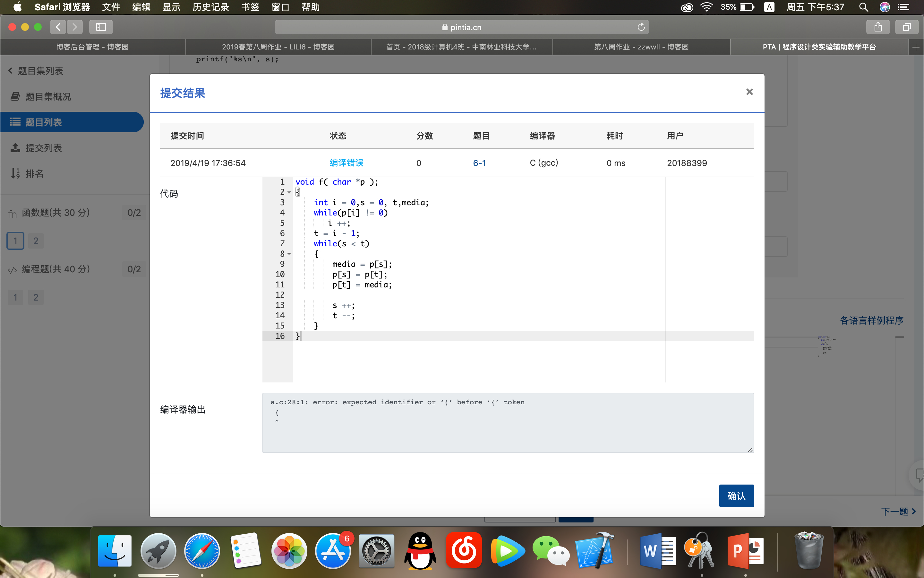Collapse code fold arrow on line 2
Screen dimensions: 924x578
point(289,192)
